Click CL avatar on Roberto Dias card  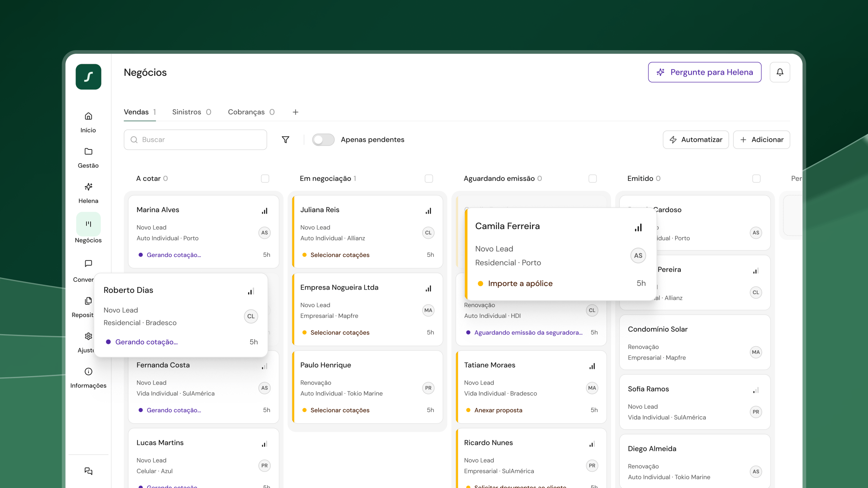[x=251, y=316]
